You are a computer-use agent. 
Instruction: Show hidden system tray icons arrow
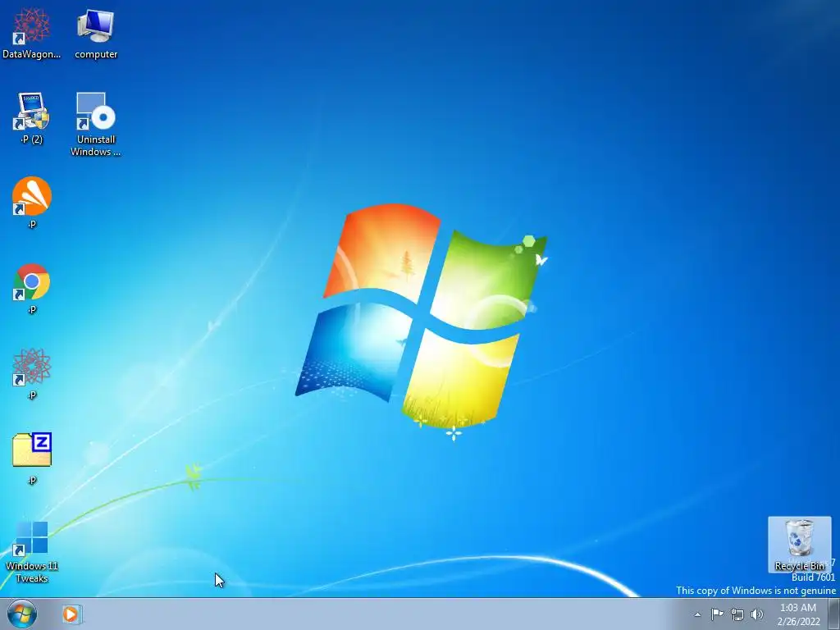(x=697, y=614)
